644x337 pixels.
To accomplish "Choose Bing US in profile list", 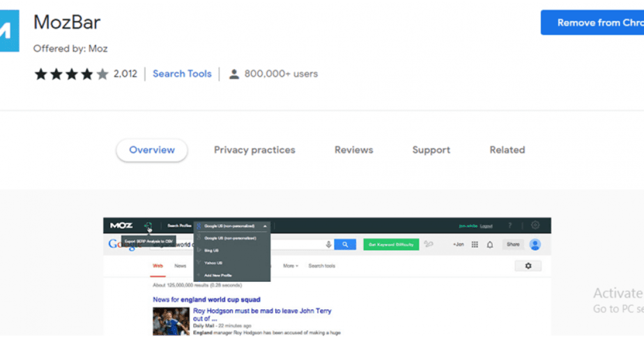I will pyautogui.click(x=211, y=251).
